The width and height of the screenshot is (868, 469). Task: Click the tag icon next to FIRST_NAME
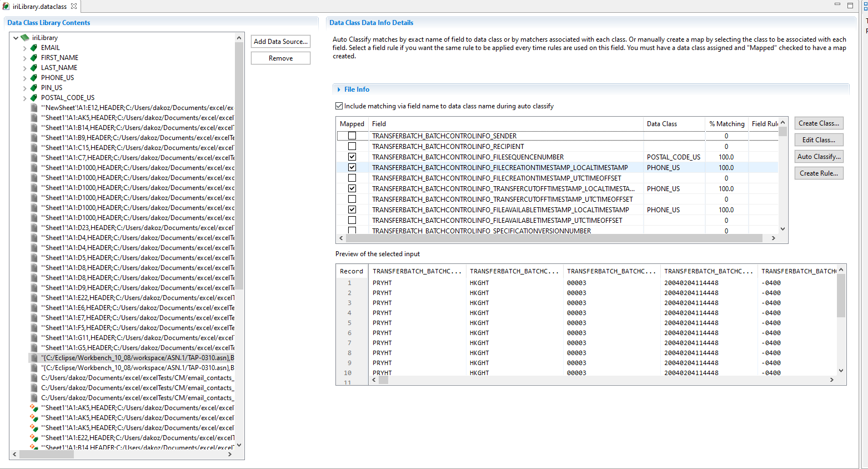[x=34, y=58]
